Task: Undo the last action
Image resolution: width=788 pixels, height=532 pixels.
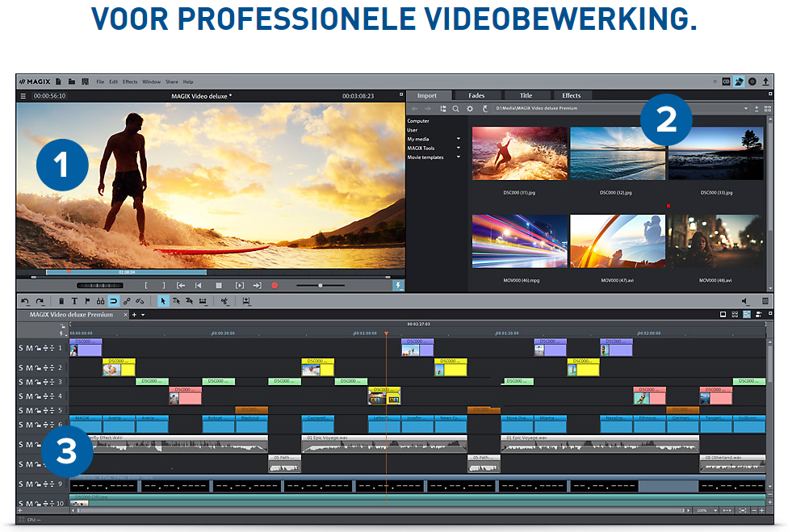Action: (x=24, y=301)
